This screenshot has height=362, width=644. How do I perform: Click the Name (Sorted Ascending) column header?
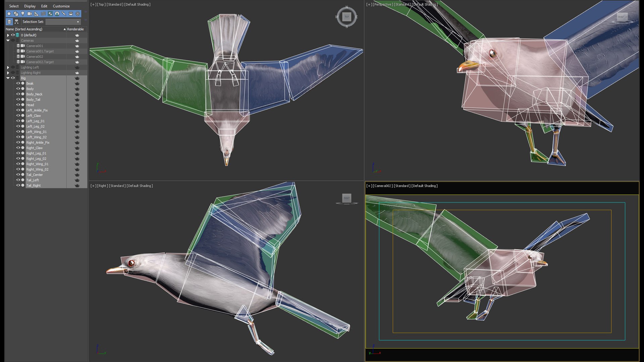point(36,29)
